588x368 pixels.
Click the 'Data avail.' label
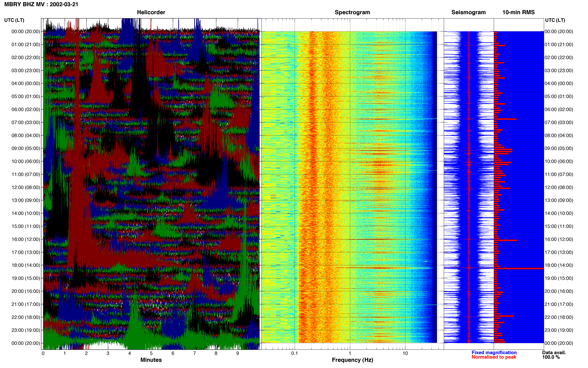(554, 352)
